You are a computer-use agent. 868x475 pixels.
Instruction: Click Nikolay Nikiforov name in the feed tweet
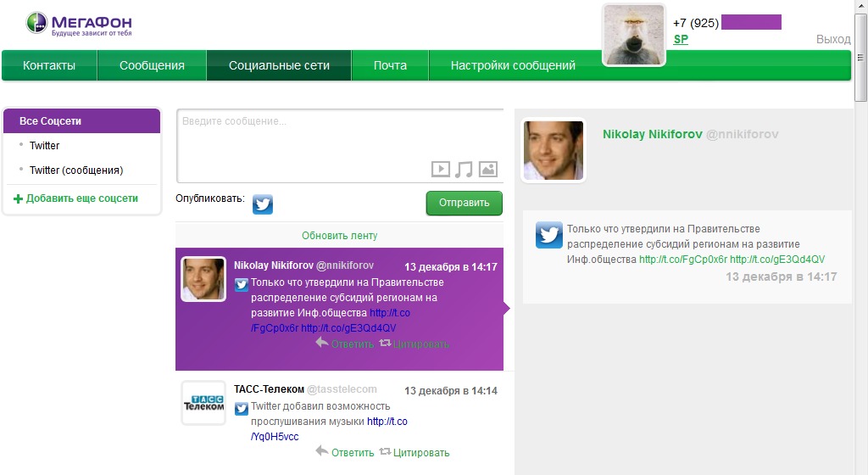tap(274, 265)
